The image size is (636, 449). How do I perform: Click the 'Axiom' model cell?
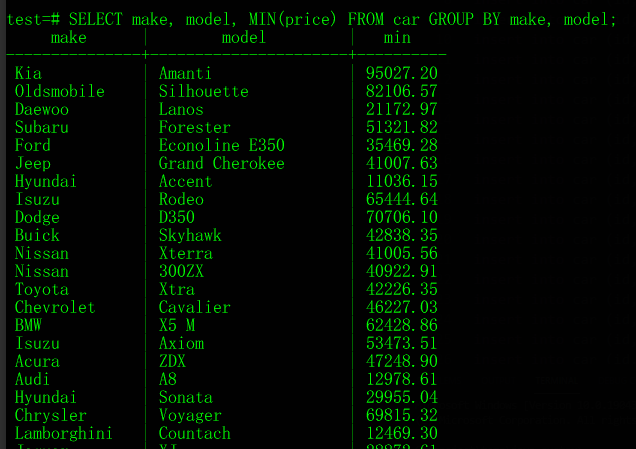point(181,343)
